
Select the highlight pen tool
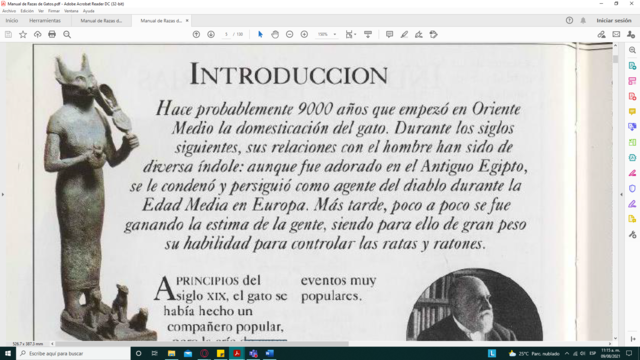tap(404, 35)
